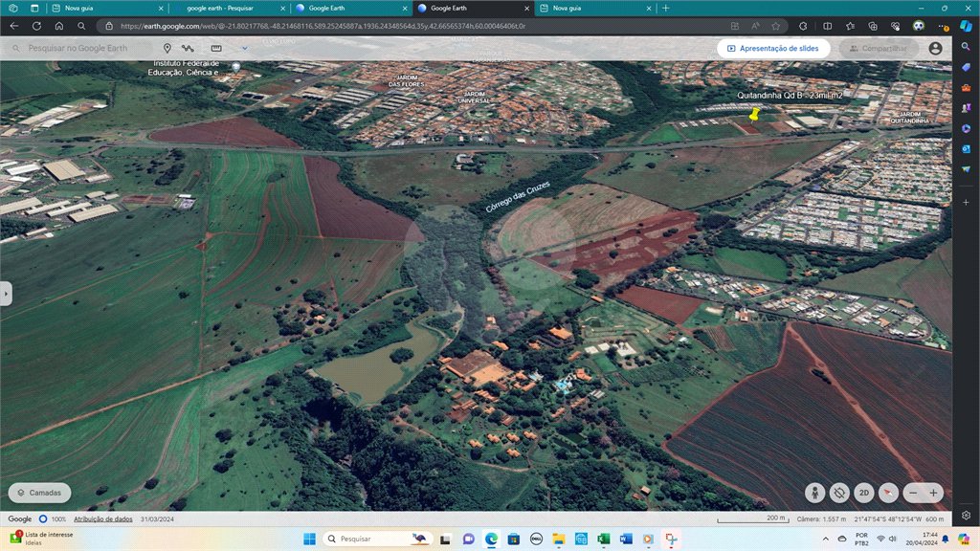Open the Copilot sidebar icon

967,26
